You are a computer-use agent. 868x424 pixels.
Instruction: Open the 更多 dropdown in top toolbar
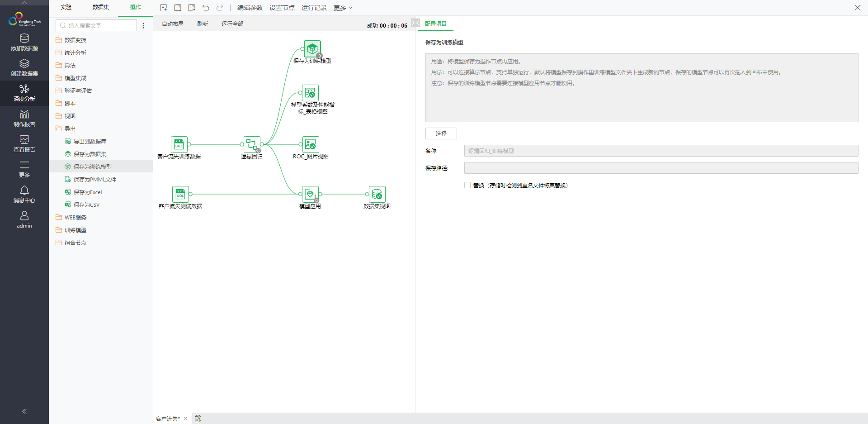pos(343,8)
